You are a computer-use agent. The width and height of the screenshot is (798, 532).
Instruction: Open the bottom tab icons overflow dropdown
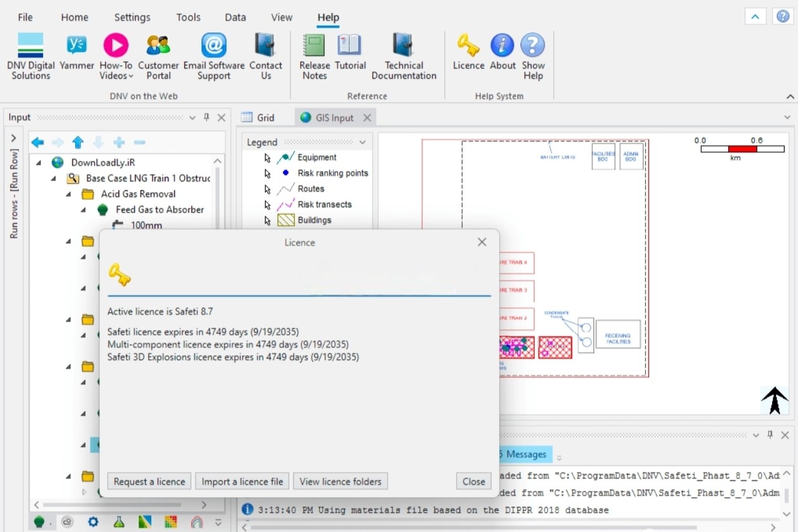[x=218, y=522]
